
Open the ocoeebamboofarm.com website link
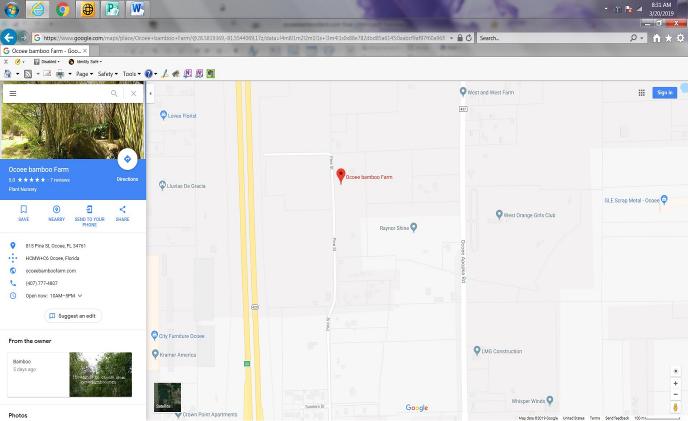pos(51,271)
